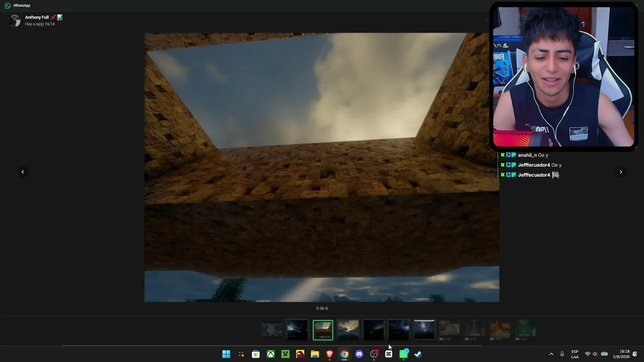Viewport: 644px width, 362px height.
Task: Click the timestamp "Hoy a la(s) 16:14"
Action: pos(40,24)
